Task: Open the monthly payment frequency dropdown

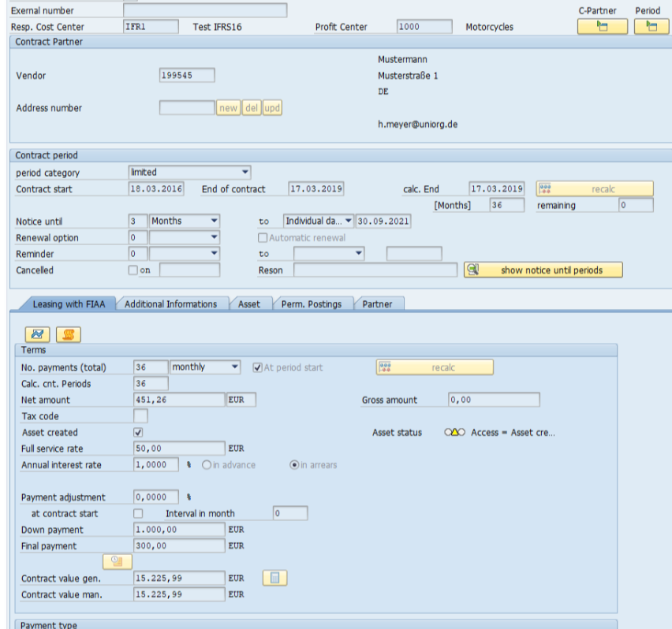Action: [x=234, y=367]
